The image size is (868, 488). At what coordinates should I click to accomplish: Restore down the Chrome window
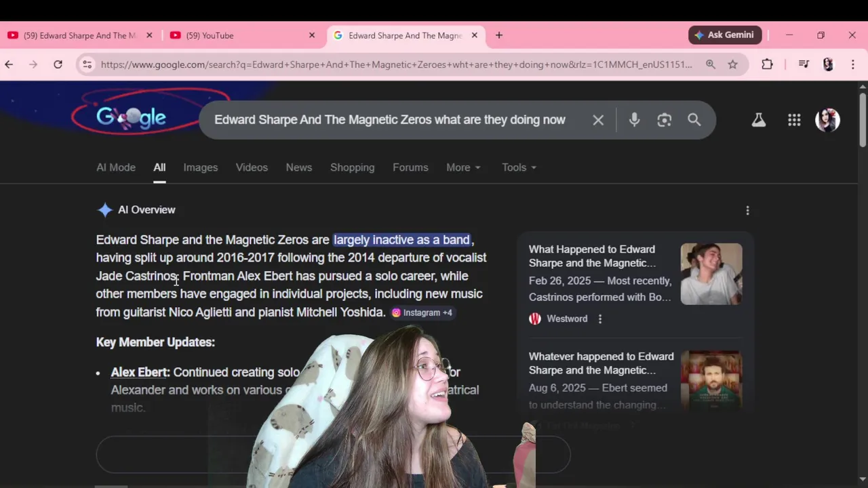point(821,35)
